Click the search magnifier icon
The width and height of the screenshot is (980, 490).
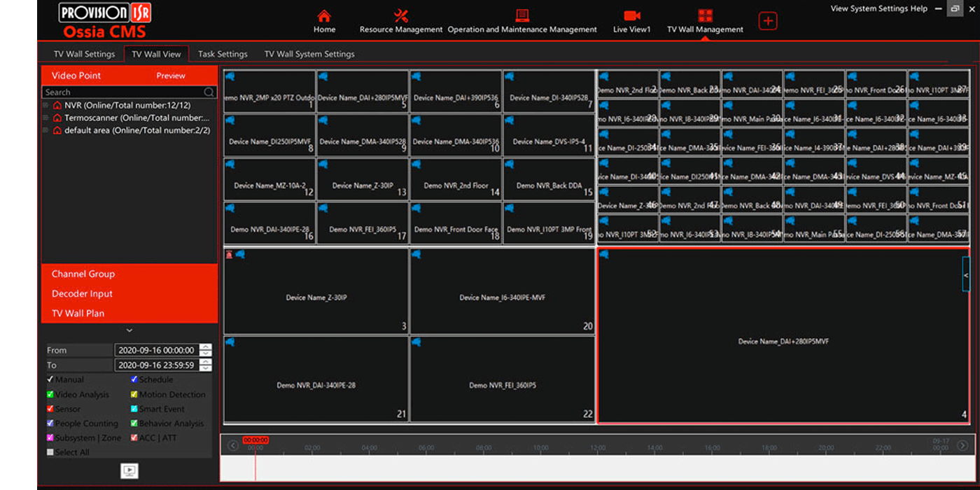tap(209, 92)
